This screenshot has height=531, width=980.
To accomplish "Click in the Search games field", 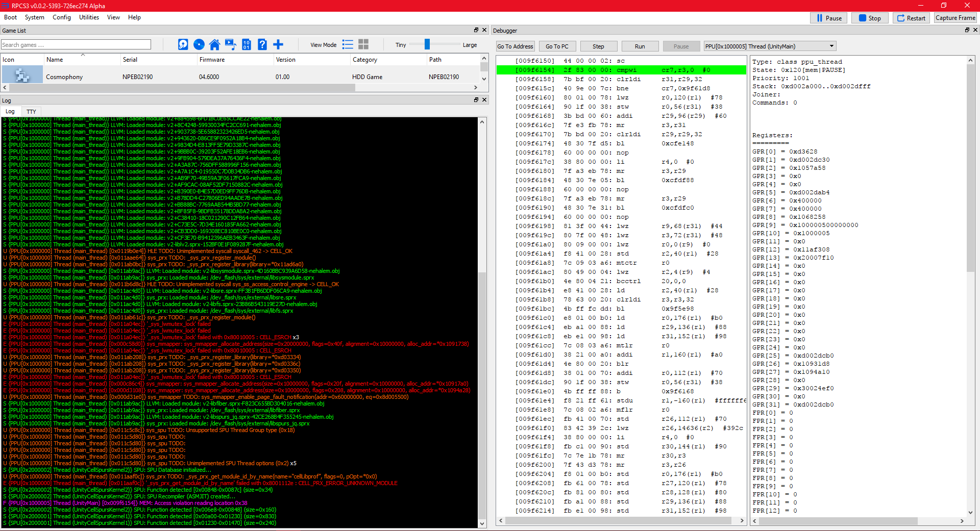I will [76, 45].
